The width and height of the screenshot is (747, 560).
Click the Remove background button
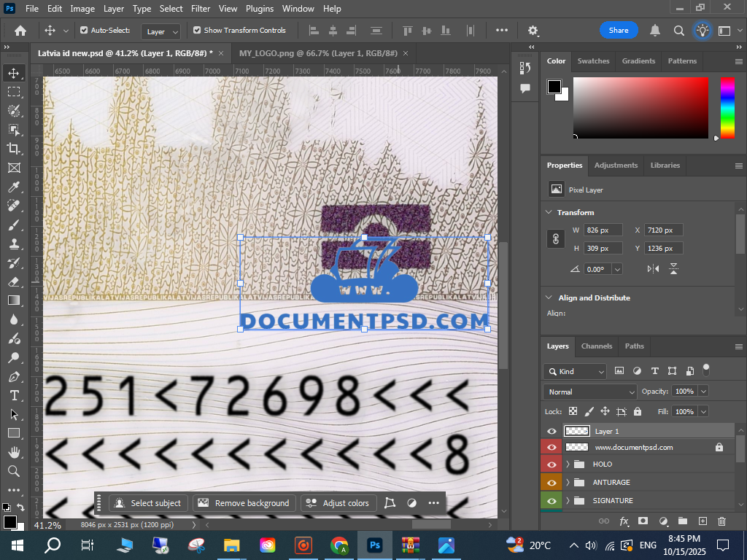(244, 503)
